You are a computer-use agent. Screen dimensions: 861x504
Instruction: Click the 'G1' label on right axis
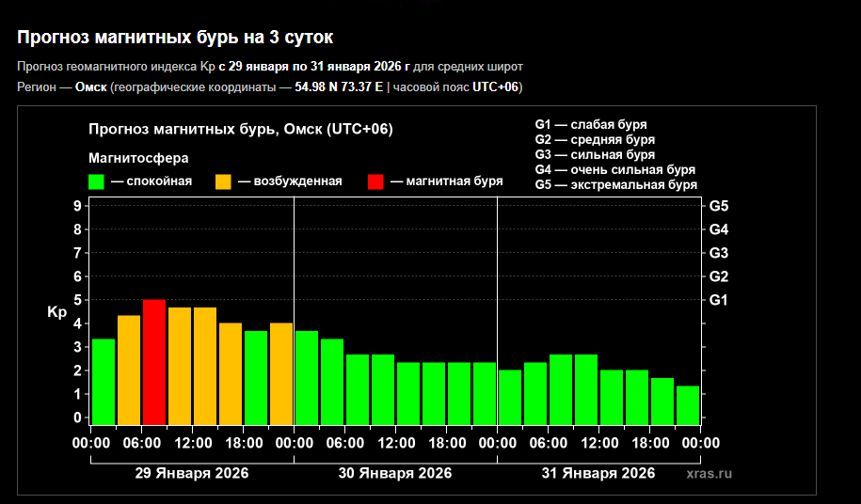click(718, 300)
